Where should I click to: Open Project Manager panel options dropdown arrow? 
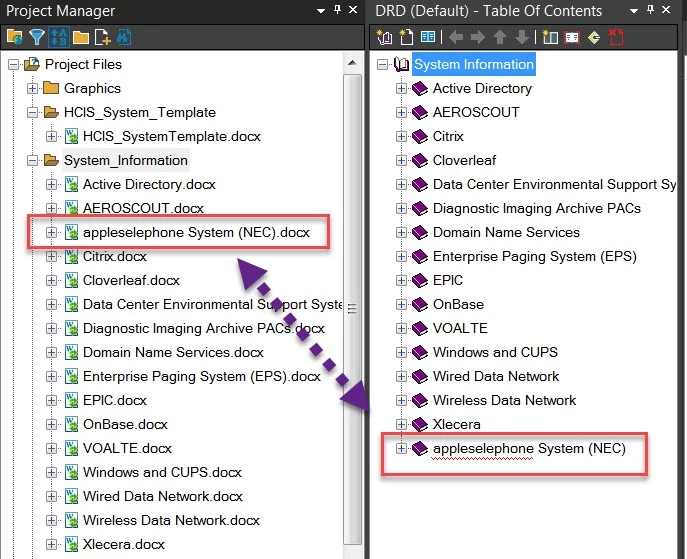point(321,11)
